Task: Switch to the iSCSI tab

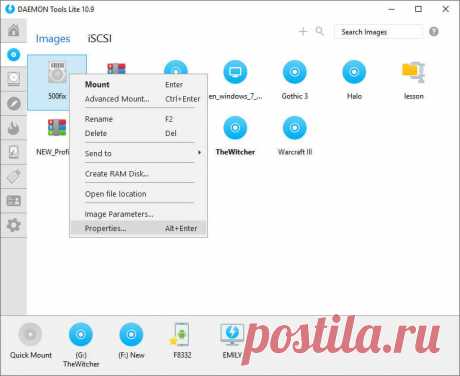Action: tap(99, 38)
